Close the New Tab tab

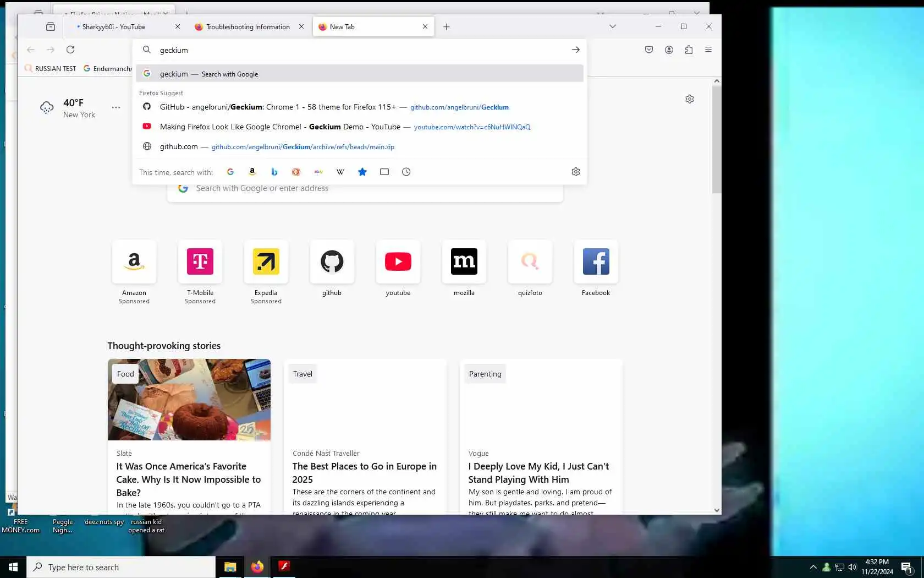pos(425,26)
